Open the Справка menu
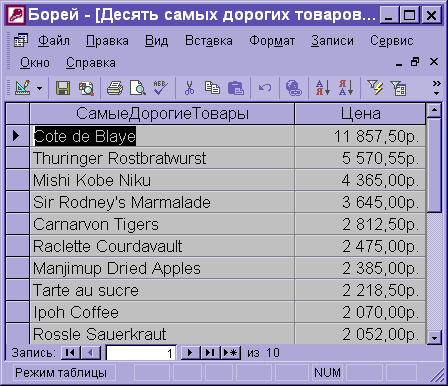The width and height of the screenshot is (448, 386). click(91, 63)
